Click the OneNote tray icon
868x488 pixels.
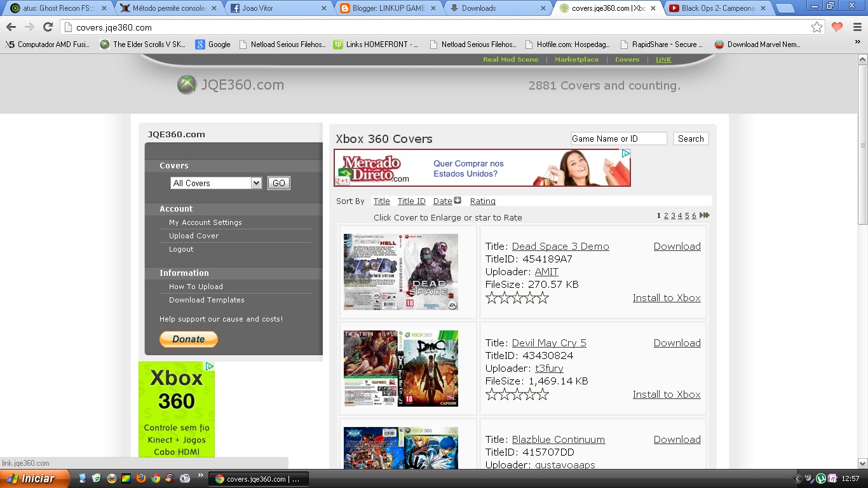[x=832, y=478]
